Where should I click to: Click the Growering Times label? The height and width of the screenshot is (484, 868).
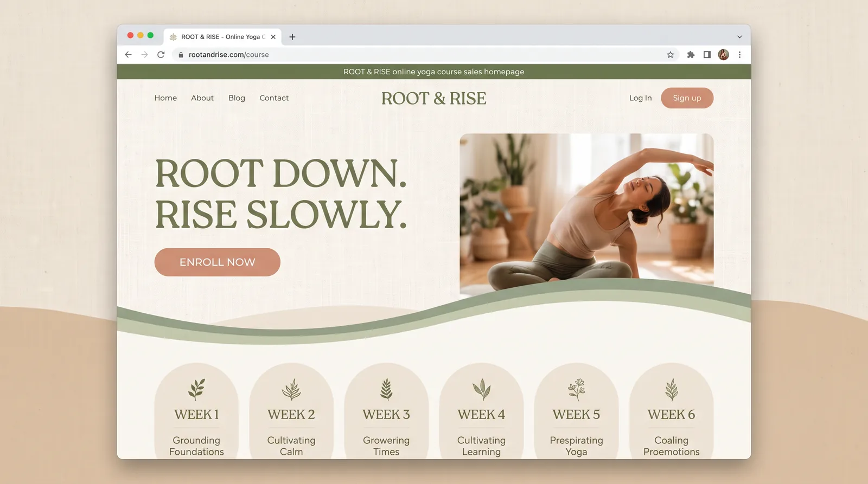[x=386, y=446]
